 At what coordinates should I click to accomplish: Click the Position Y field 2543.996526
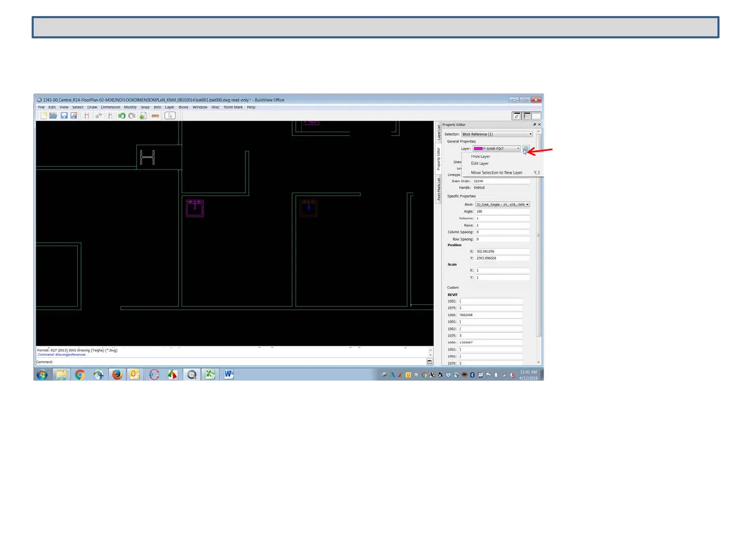pyautogui.click(x=503, y=258)
